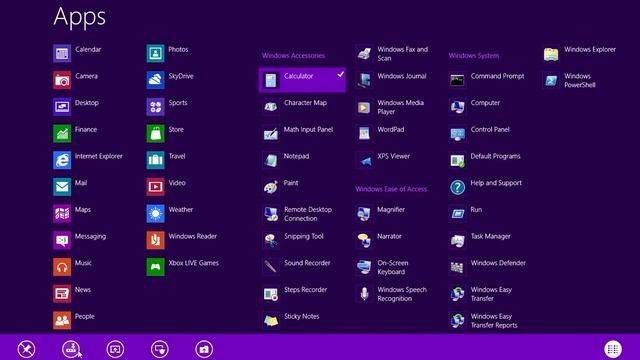The width and height of the screenshot is (640, 360).
Task: Open Help and Support icon
Action: (x=458, y=187)
